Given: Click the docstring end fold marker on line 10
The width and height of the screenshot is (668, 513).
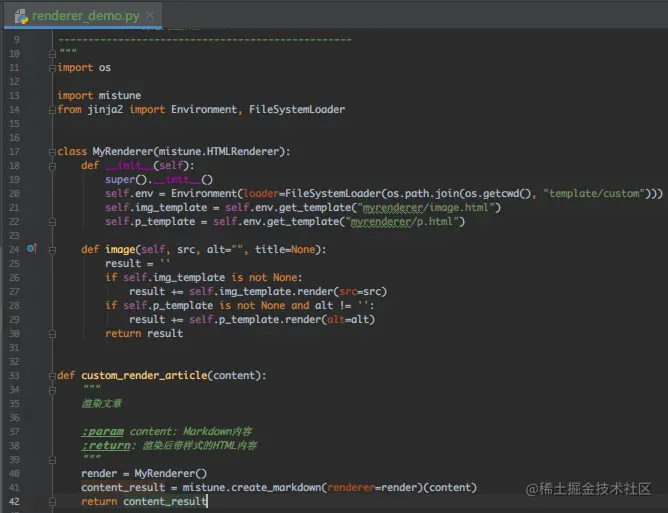Looking at the screenshot, I should click(52, 54).
